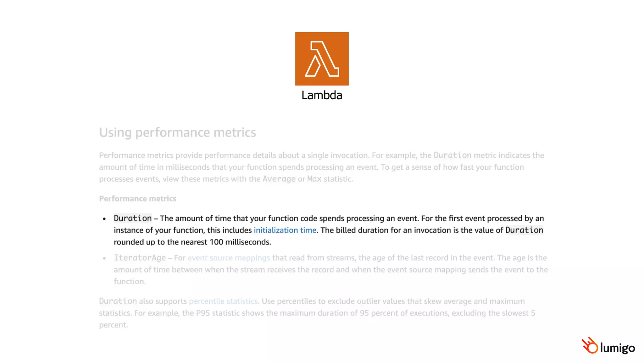Image resolution: width=644 pixels, height=362 pixels.
Task: Click the Duration code word after "value of"
Action: (524, 230)
